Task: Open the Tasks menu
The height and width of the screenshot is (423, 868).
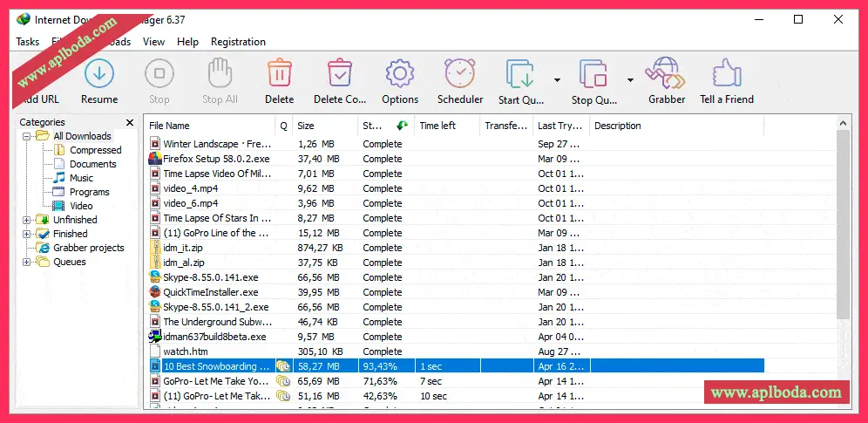Action: coord(28,41)
